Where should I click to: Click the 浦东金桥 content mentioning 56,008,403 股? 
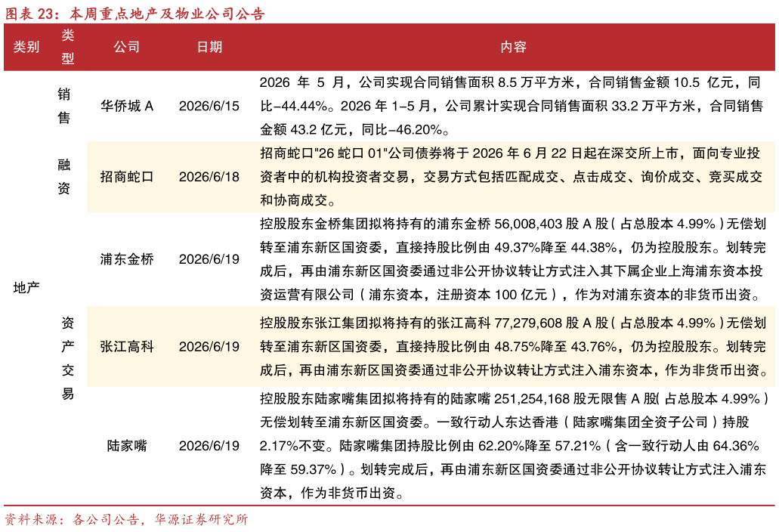pos(513,259)
